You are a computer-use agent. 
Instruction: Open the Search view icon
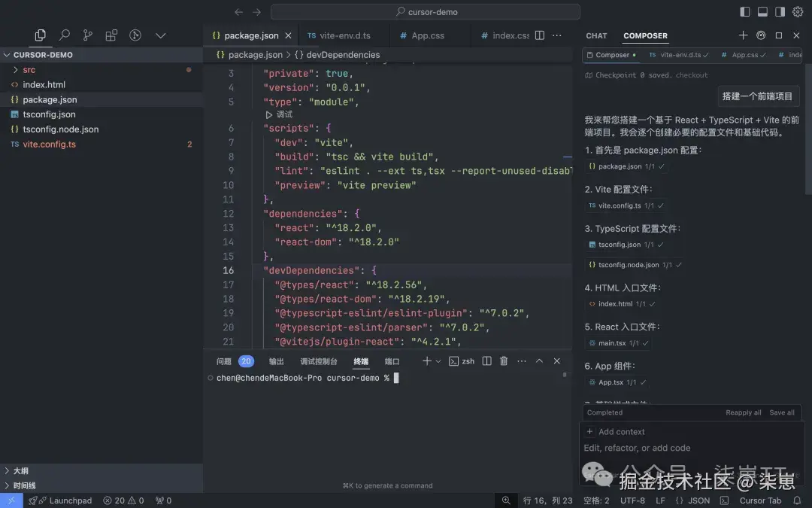[64, 35]
